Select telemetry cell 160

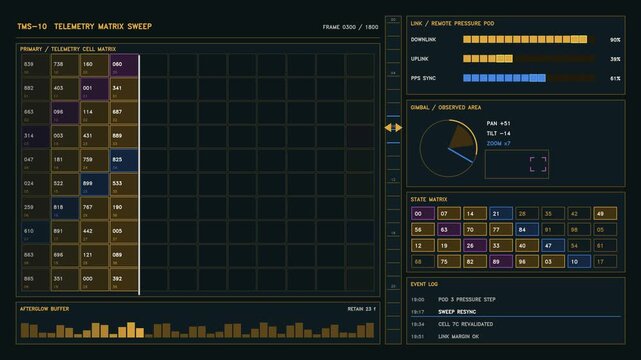pyautogui.click(x=94, y=65)
